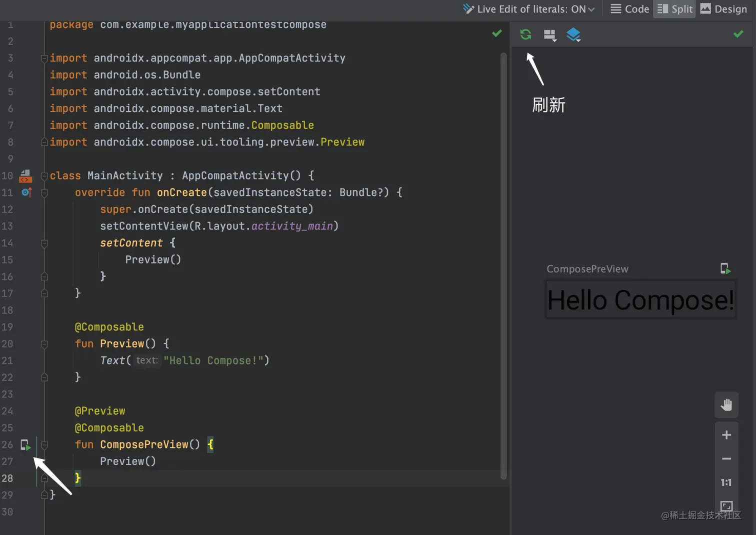
Task: Collapse the import statements block
Action: (44, 58)
